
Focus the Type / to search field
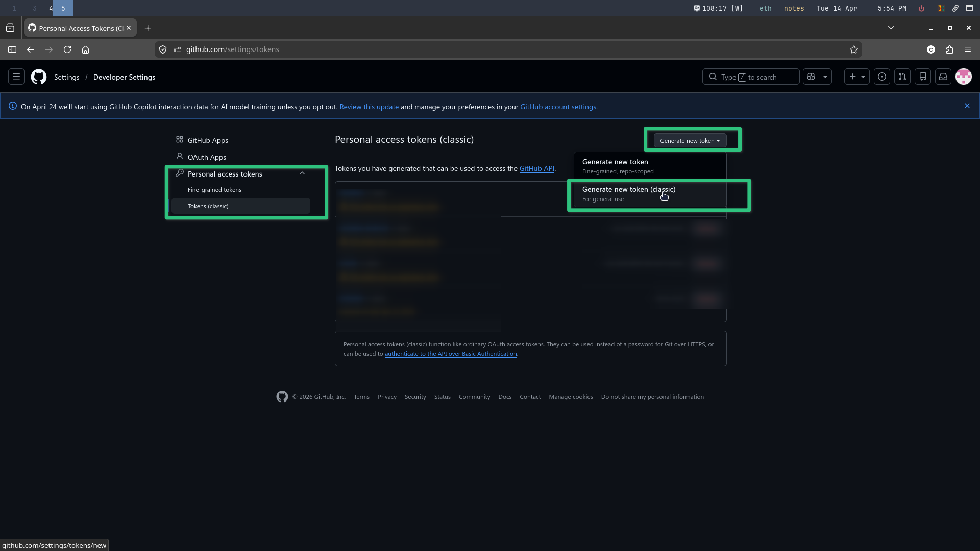[750, 77]
